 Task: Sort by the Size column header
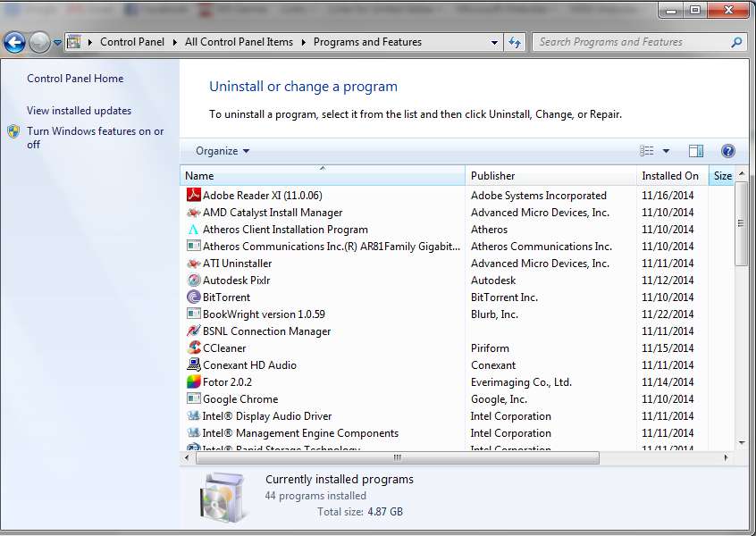tap(722, 176)
